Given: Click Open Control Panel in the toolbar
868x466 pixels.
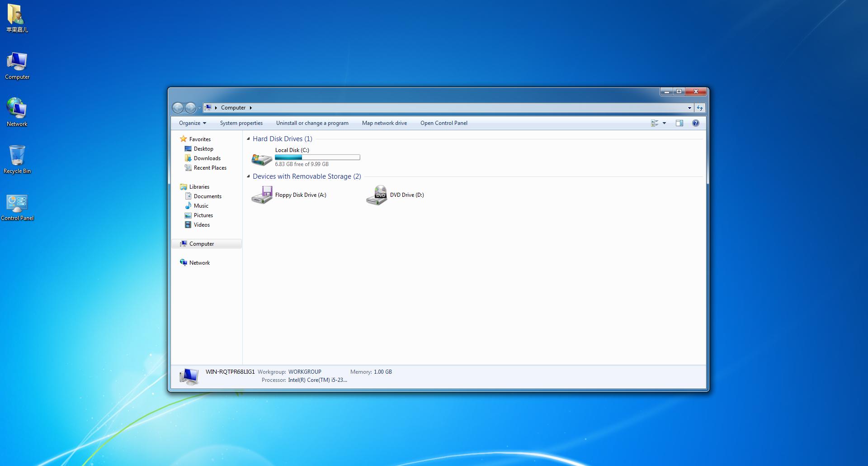Looking at the screenshot, I should tap(444, 123).
